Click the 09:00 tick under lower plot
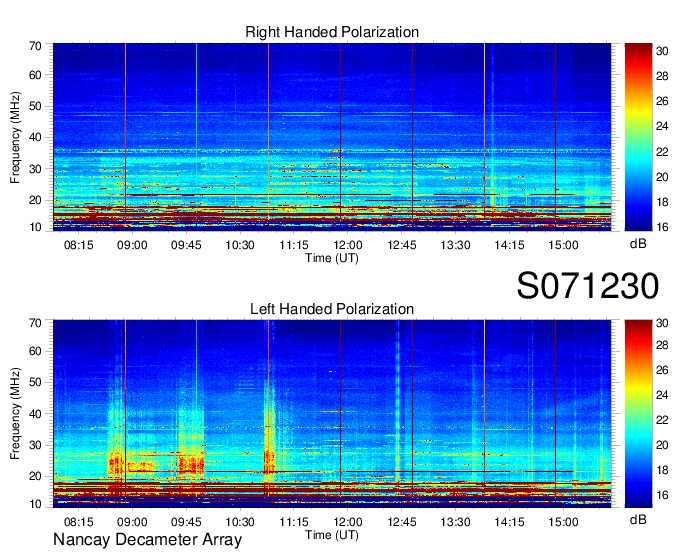 tap(132, 522)
